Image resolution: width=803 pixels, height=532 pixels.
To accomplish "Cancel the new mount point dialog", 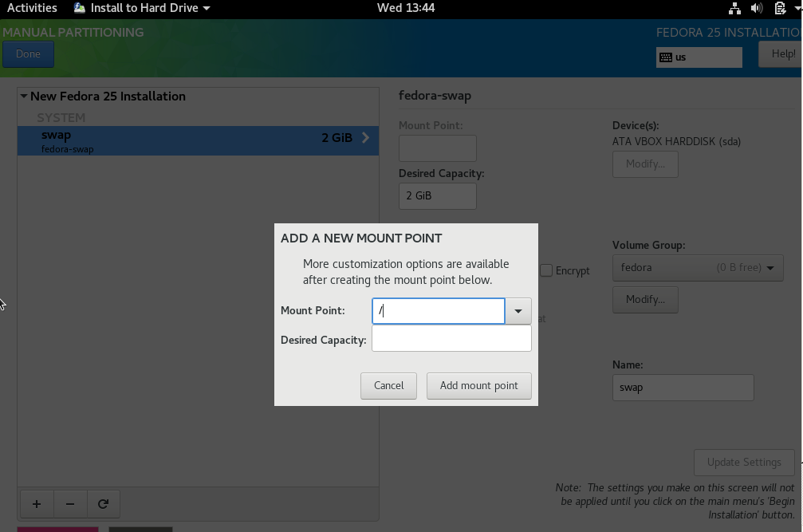I will tap(388, 385).
